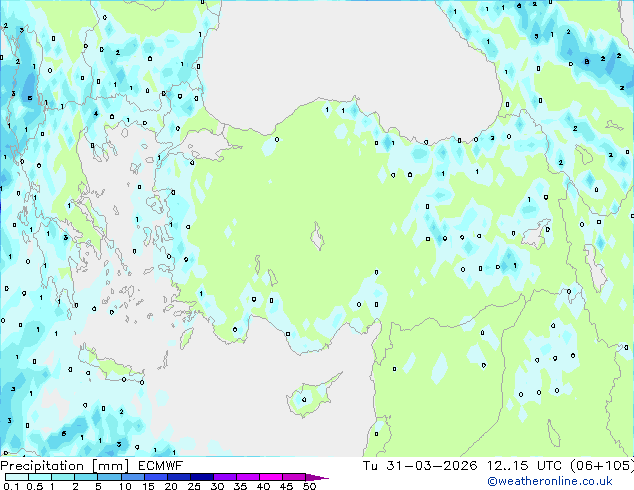The width and height of the screenshot is (634, 490).
Task: Click the island of Cyprus on the map
Action: coord(311,397)
